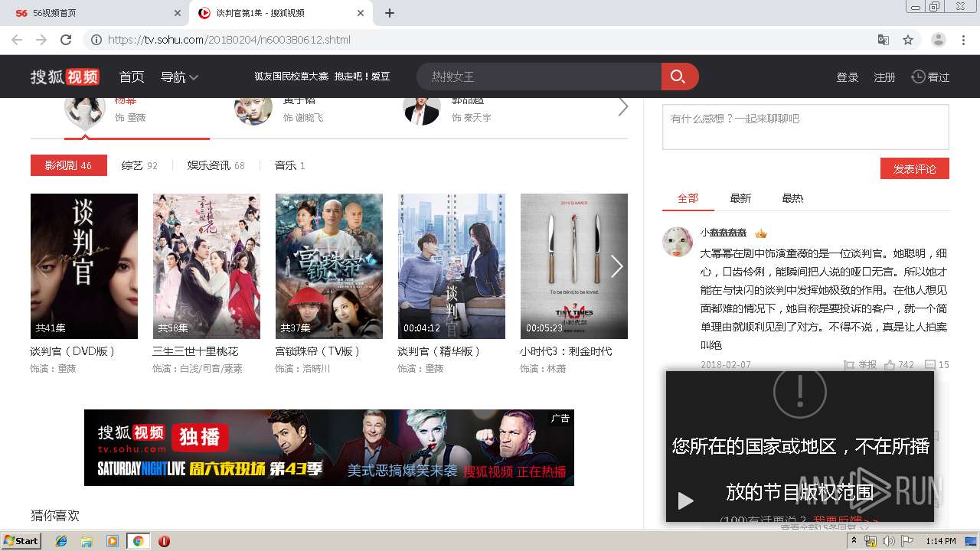Image resolution: width=980 pixels, height=551 pixels.
Task: Select the 娱乐资讯 68 tab
Action: point(216,165)
